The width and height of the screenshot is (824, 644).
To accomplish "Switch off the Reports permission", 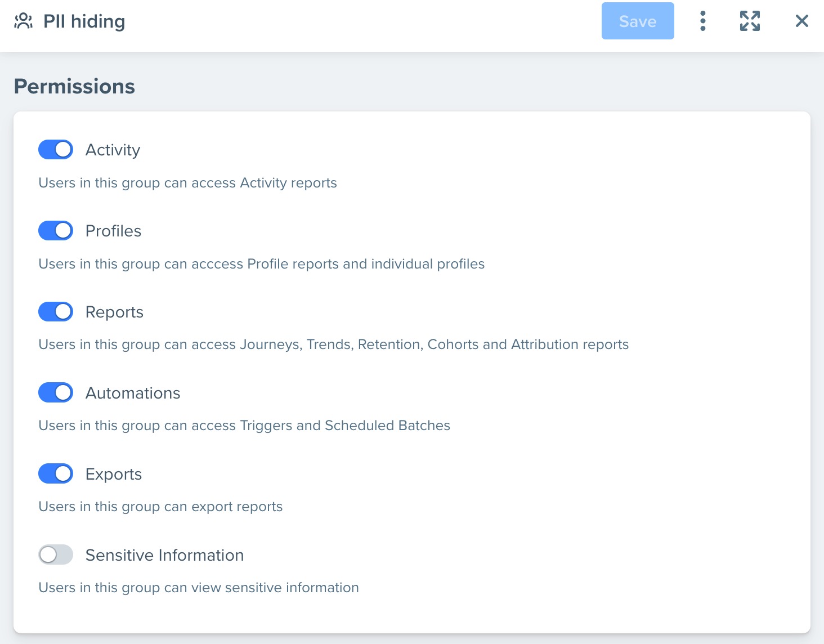I will pyautogui.click(x=56, y=312).
